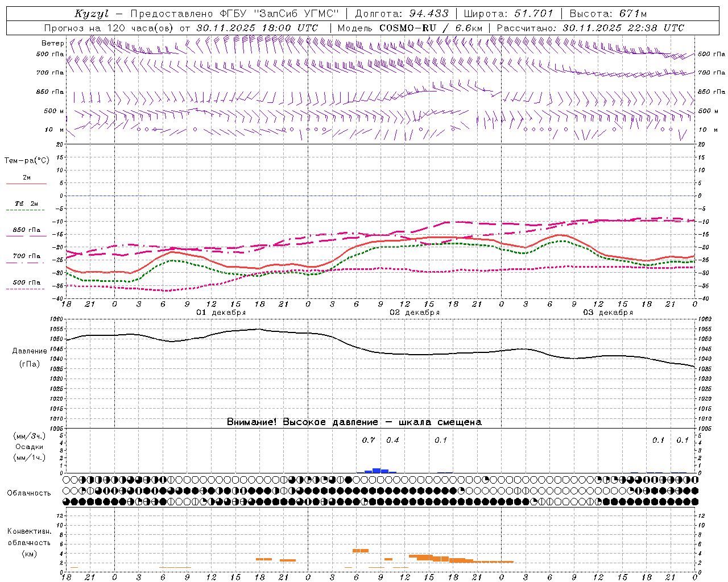Viewport: 728px width, 582px height.
Task: Click the "Облачность" cloud cover label
Action: point(29,493)
